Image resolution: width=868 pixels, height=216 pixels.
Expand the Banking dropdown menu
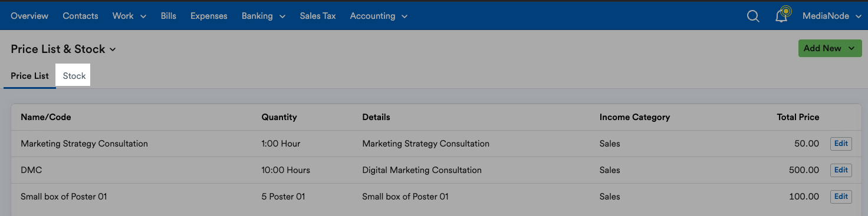tap(263, 16)
